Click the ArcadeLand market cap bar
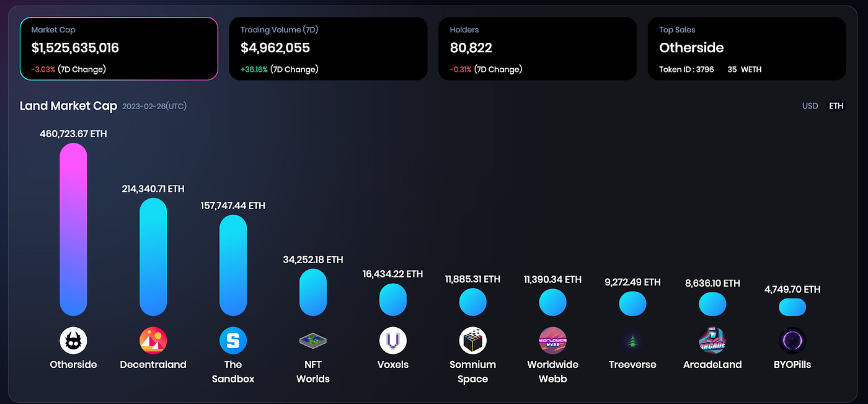This screenshot has width=868, height=404. 713,304
